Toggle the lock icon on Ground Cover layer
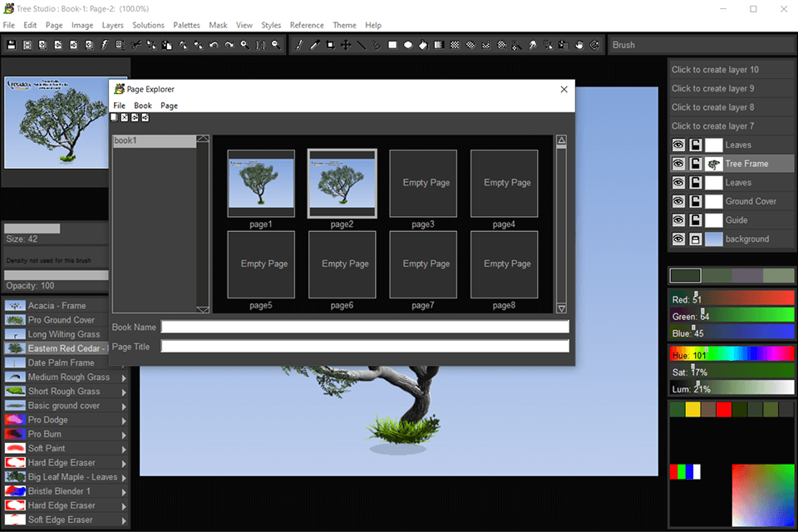This screenshot has width=798, height=532. click(x=695, y=201)
